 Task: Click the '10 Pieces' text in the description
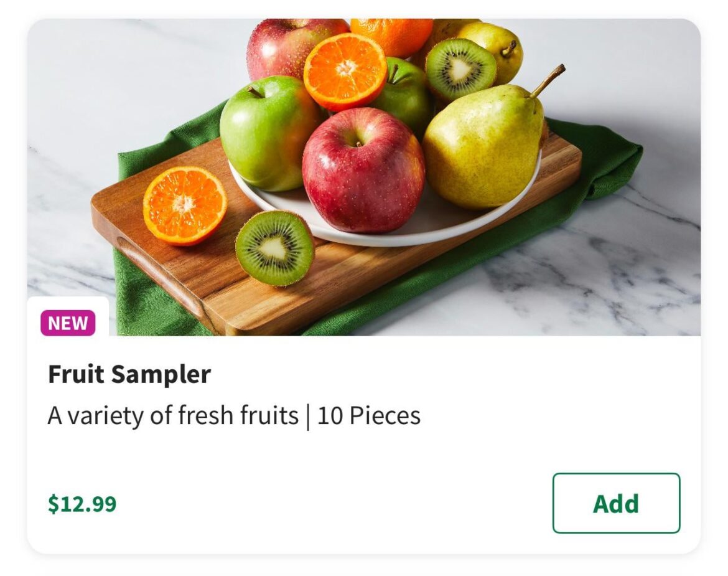pos(368,413)
